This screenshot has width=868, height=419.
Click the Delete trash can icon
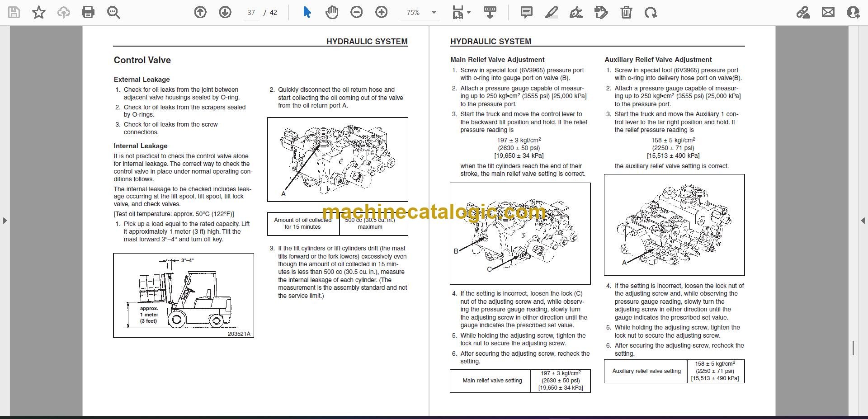click(x=626, y=12)
